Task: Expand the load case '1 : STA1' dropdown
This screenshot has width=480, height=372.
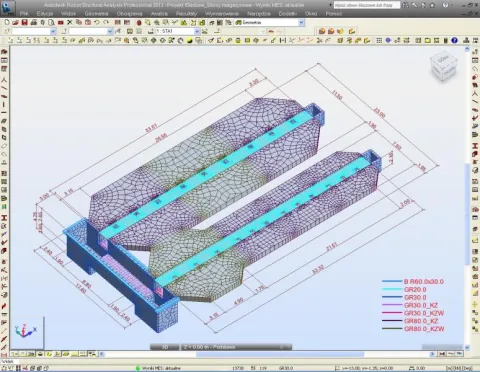Action: tap(197, 31)
